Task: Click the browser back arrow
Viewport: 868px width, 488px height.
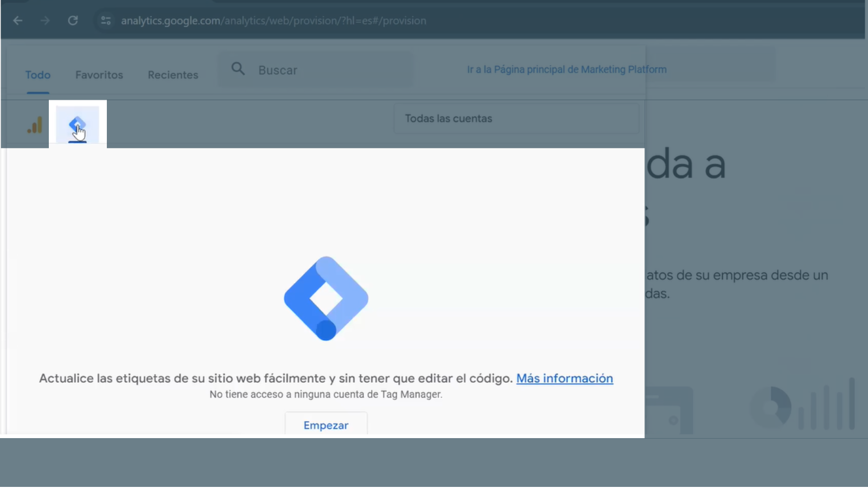Action: click(x=18, y=21)
